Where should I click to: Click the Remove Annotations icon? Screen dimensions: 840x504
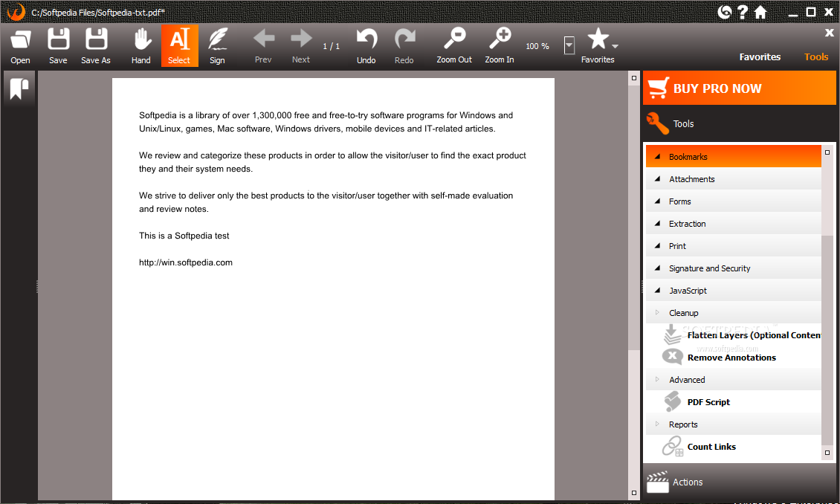point(672,357)
